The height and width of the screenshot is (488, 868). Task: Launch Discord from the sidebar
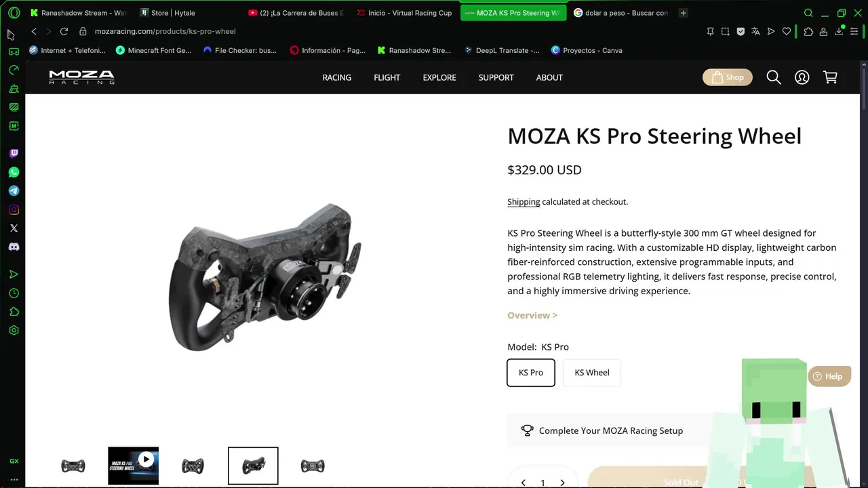(14, 247)
